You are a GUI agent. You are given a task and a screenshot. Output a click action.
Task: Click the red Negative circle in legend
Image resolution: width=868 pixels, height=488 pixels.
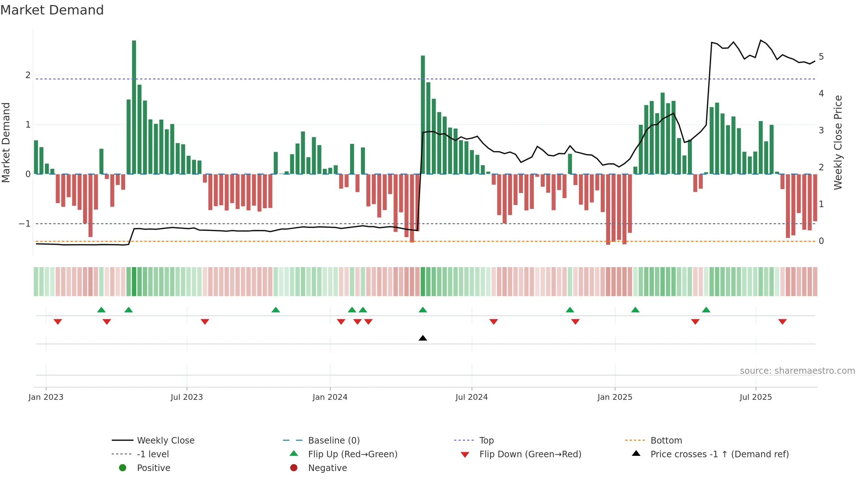click(x=294, y=468)
